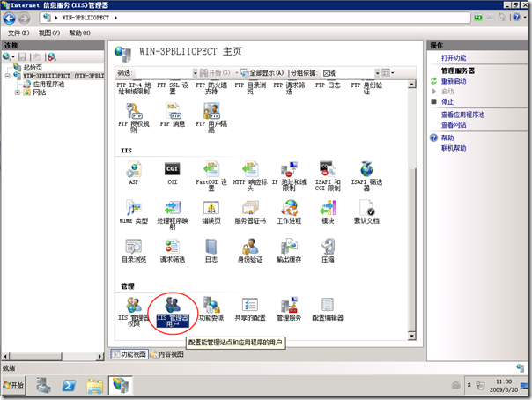Open 输出缓存 feature
This screenshot has width=532, height=400.
point(289,250)
